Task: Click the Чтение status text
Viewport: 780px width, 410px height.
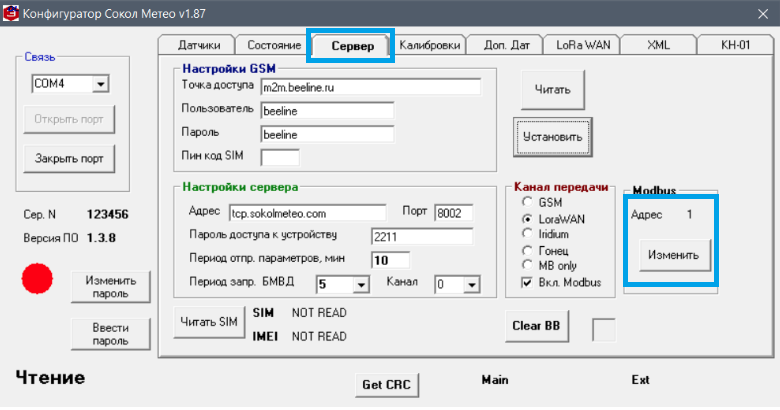Action: point(50,378)
